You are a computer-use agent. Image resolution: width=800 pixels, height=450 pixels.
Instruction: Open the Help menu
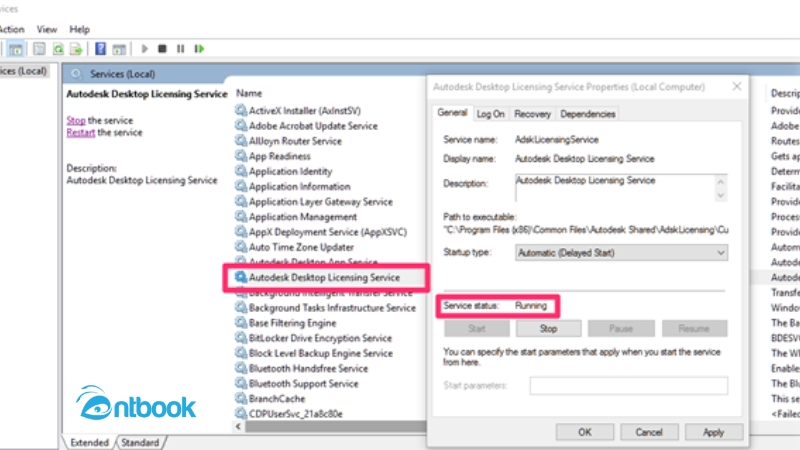point(80,29)
